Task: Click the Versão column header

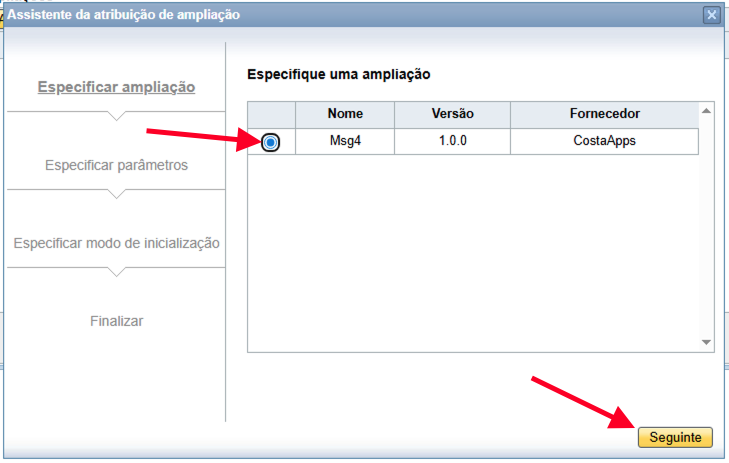Action: click(452, 114)
